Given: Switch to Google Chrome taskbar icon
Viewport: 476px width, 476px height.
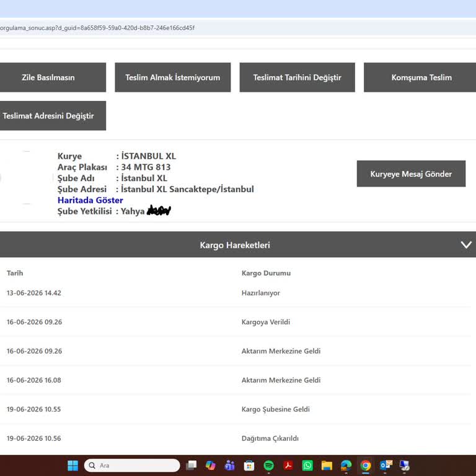Looking at the screenshot, I should 366,465.
